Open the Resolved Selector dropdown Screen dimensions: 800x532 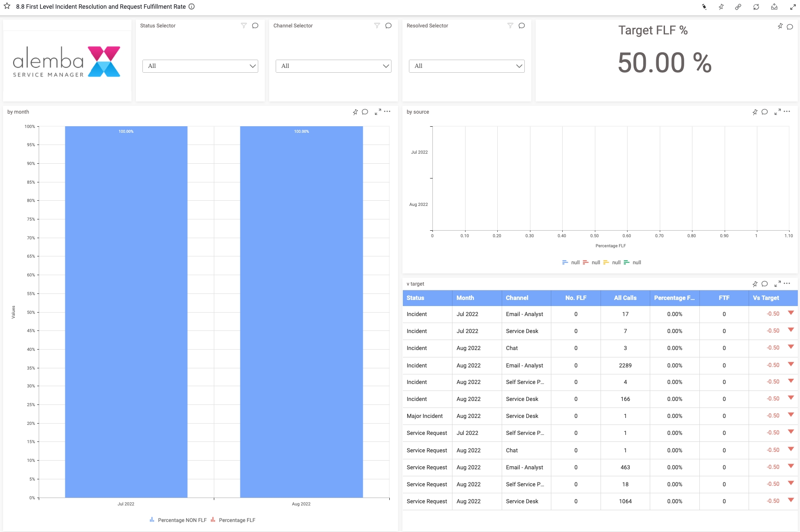pyautogui.click(x=467, y=66)
